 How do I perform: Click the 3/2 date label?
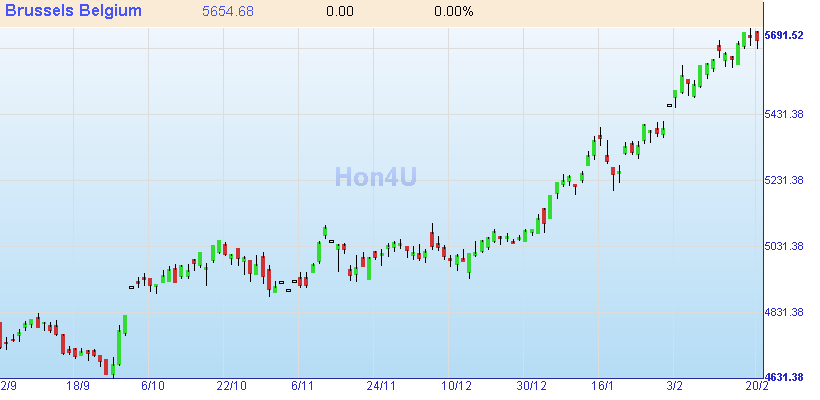pos(675,386)
